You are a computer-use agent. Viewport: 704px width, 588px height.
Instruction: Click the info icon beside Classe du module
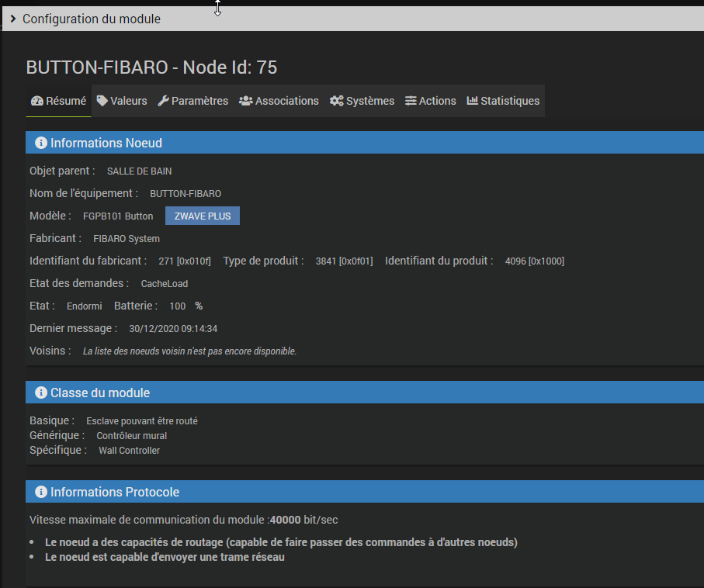pyautogui.click(x=41, y=393)
